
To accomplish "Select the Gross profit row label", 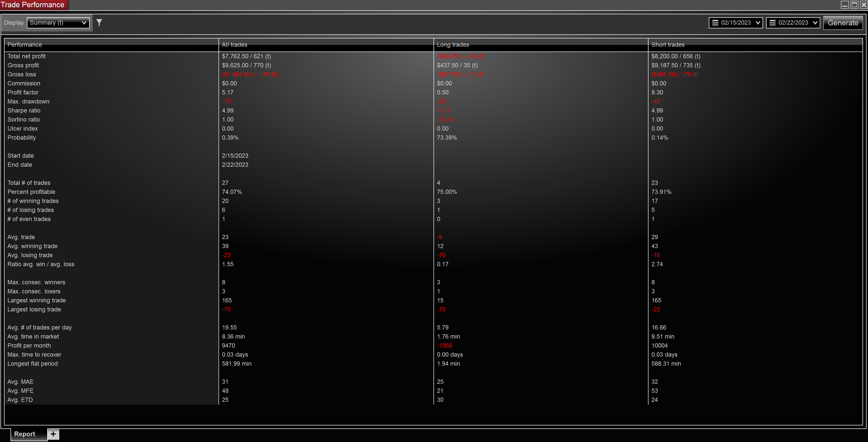I will [23, 65].
